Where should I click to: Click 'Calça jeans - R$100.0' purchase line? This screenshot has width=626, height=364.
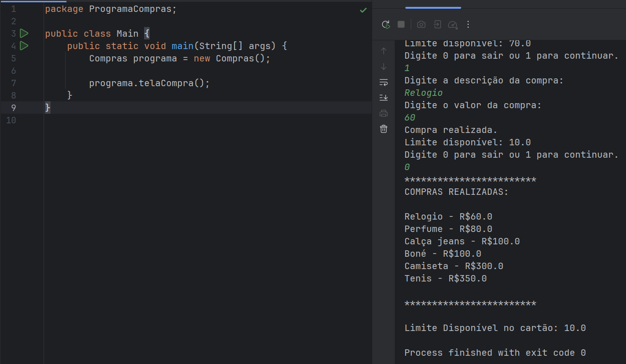(462, 241)
